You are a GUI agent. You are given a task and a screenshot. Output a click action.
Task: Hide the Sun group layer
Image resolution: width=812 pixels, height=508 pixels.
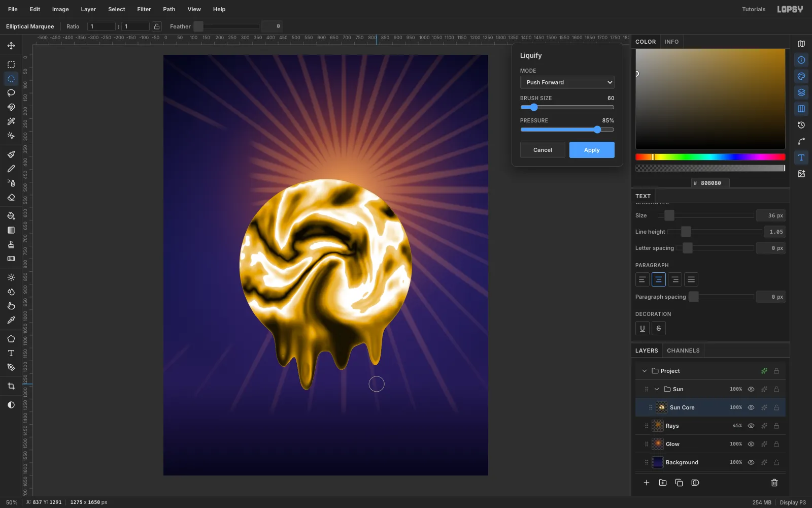point(751,389)
